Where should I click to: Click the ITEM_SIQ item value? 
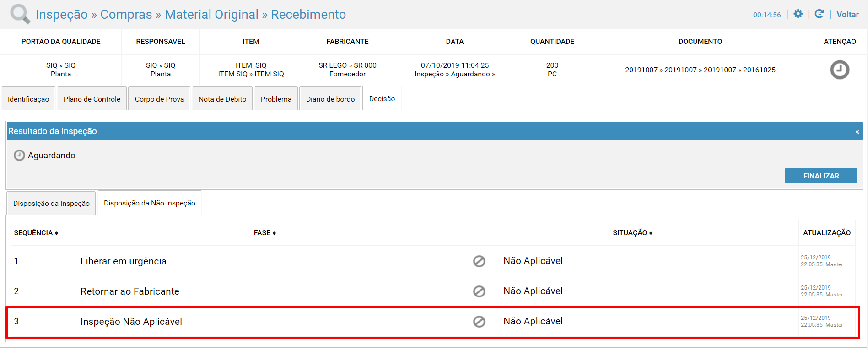251,65
